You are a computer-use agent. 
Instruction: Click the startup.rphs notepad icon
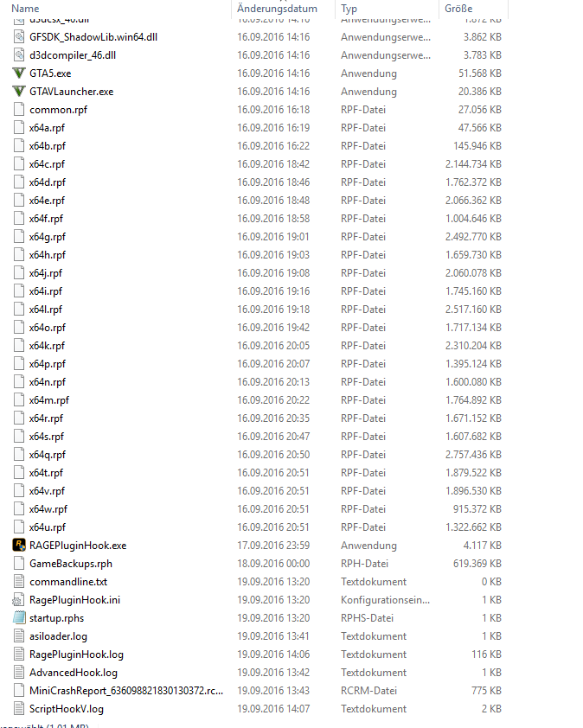(x=18, y=618)
